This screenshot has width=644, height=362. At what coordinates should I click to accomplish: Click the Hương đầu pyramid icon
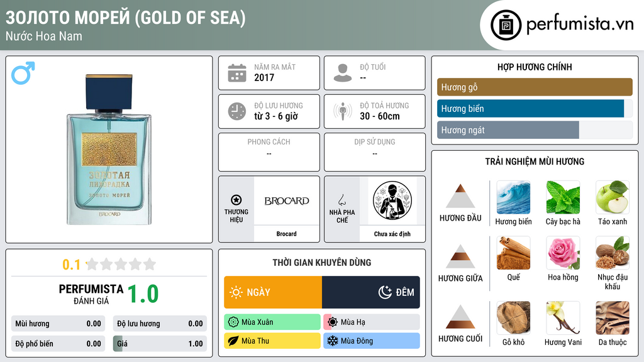coord(460,196)
